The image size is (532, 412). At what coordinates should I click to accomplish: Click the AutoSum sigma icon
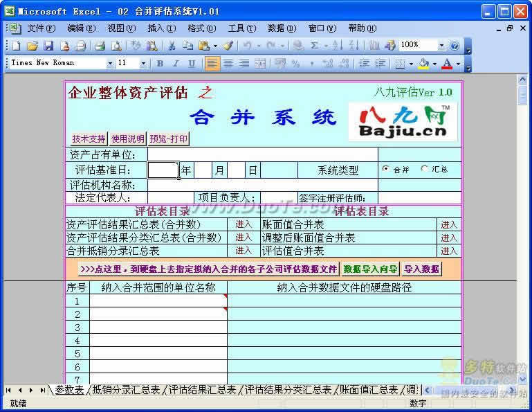click(x=314, y=46)
